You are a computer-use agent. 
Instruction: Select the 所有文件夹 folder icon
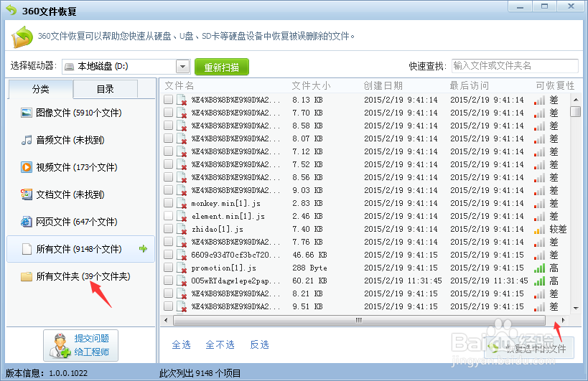pos(27,276)
